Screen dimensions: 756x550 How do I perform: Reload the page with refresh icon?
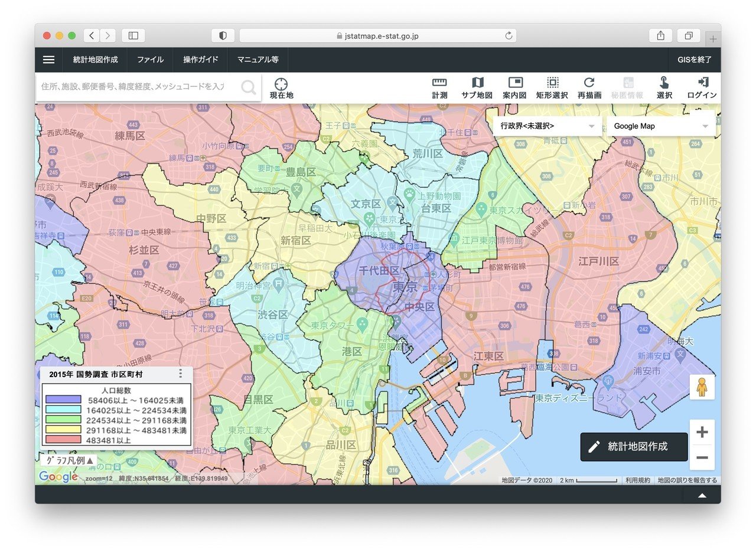click(x=509, y=35)
